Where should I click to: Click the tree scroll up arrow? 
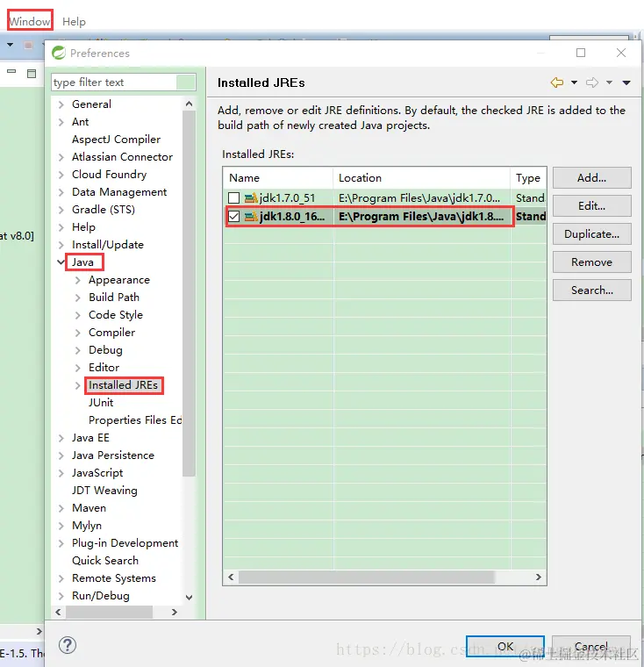(189, 104)
